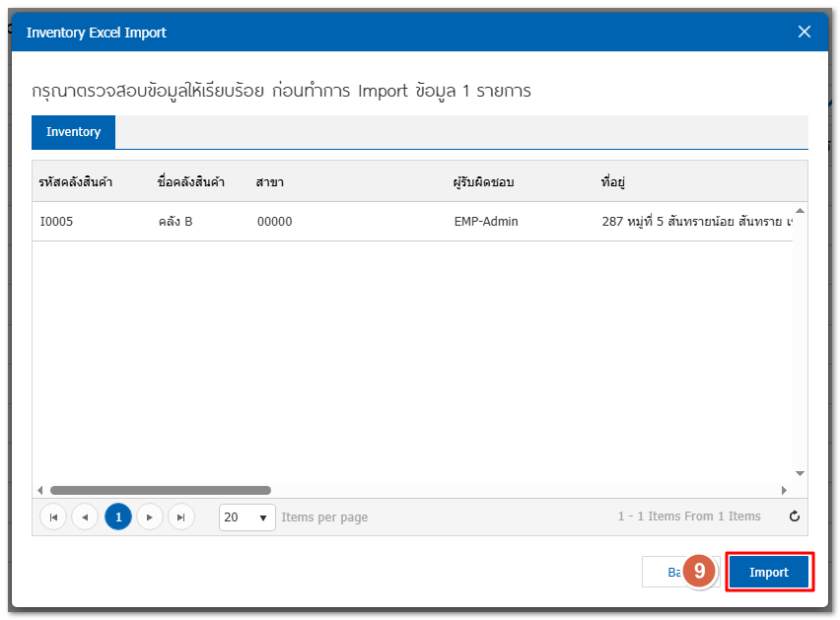The width and height of the screenshot is (840, 620).
Task: Close the Inventory Excel Import dialog
Action: pyautogui.click(x=805, y=32)
